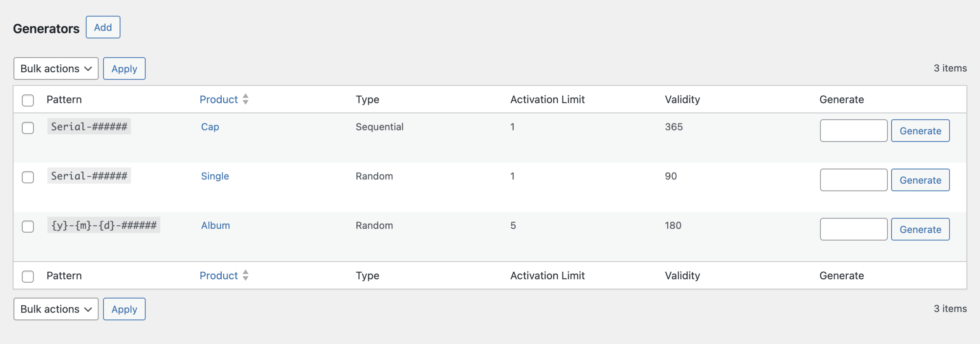Viewport: 980px width, 344px height.
Task: Sort the table by Product column
Action: pyautogui.click(x=219, y=99)
